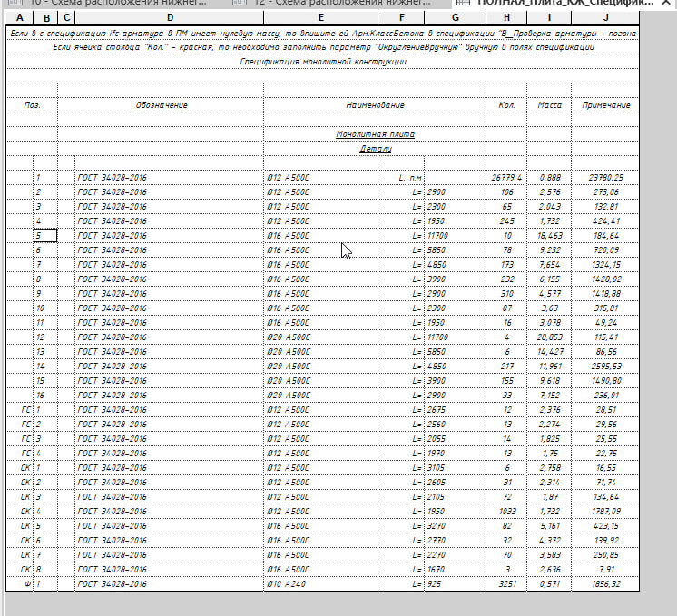677x616 pixels.
Task: Click position cell '14' in the Поз. column
Action: (45, 366)
